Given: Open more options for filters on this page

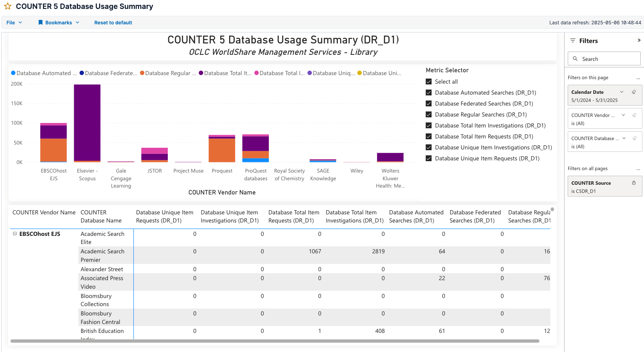Looking at the screenshot, I should (638, 78).
